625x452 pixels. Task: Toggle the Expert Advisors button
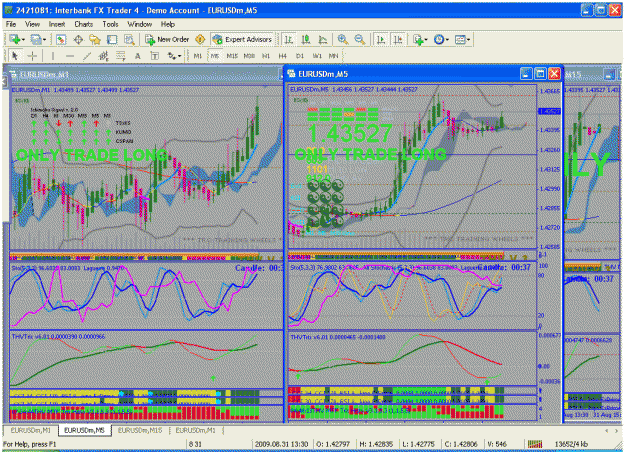coord(242,39)
